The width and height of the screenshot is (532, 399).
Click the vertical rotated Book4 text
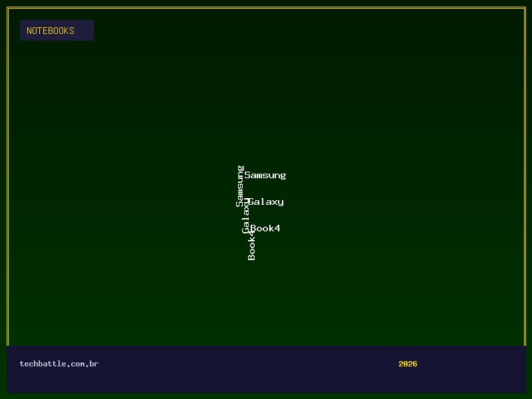coord(252,245)
